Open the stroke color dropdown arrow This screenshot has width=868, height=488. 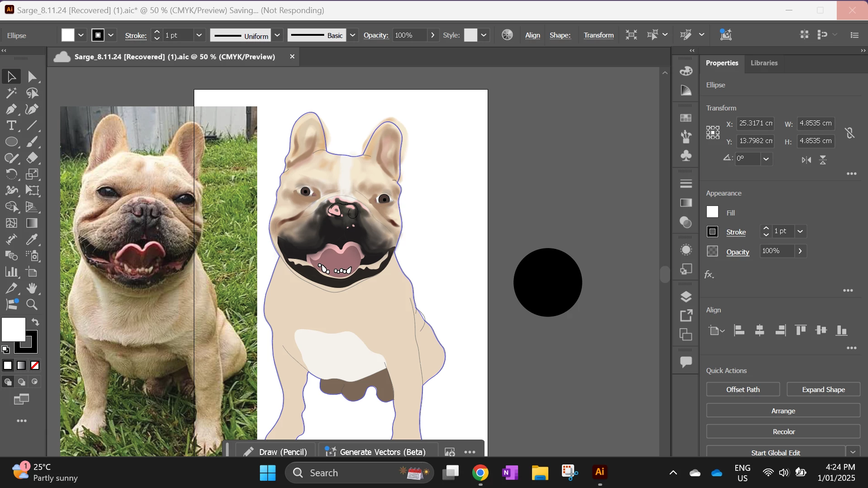point(111,35)
